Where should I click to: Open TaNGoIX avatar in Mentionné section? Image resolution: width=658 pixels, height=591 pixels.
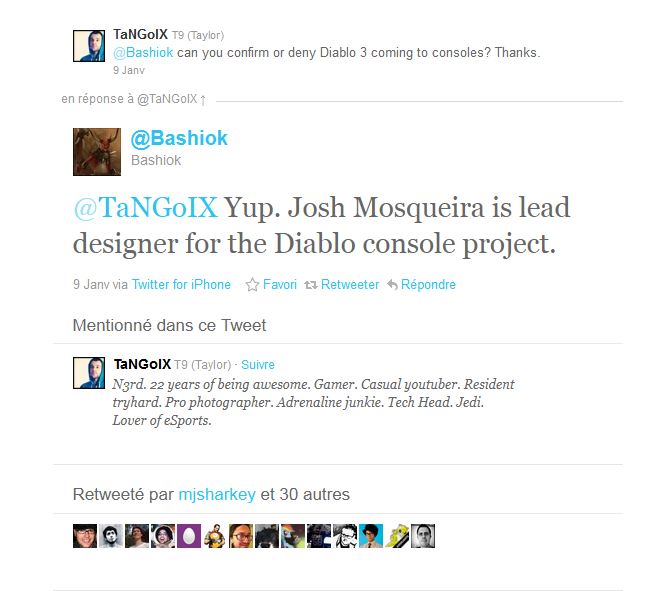(x=89, y=373)
